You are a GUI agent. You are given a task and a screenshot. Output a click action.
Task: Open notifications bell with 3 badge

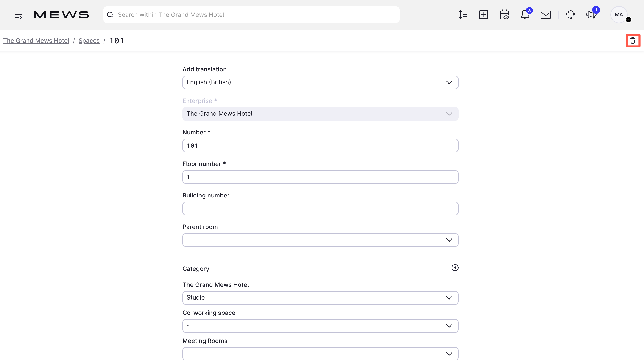525,14
